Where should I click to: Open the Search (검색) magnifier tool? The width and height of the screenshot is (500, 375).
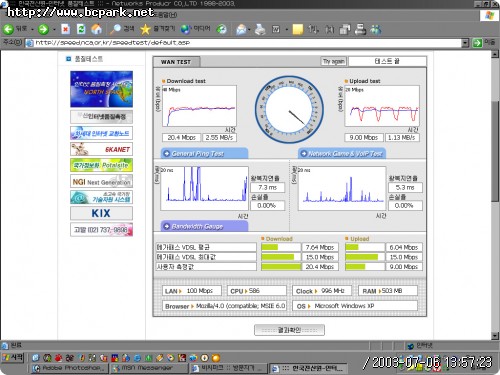pos(122,29)
